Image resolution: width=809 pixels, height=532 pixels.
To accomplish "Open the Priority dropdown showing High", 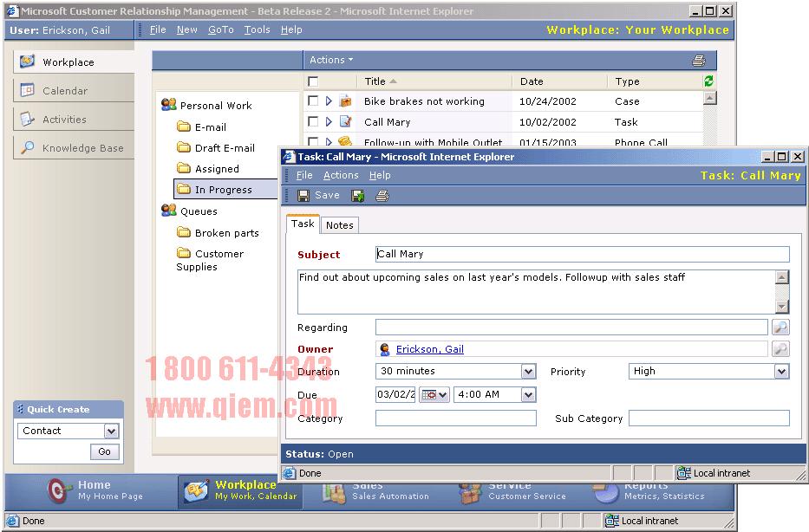I will [x=781, y=371].
